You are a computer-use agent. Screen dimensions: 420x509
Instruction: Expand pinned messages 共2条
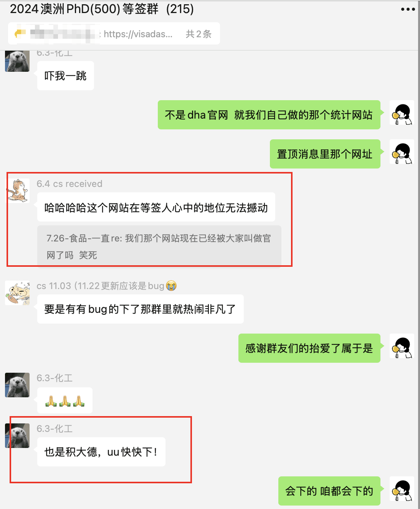pos(198,34)
